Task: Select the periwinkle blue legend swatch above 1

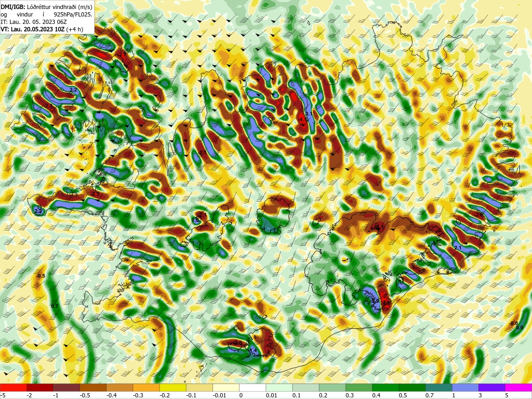Action: (x=465, y=387)
